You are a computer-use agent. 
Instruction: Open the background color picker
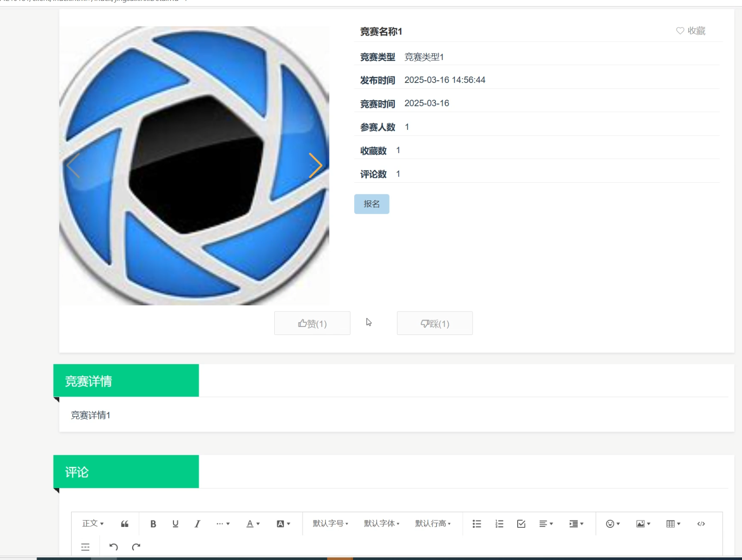284,524
